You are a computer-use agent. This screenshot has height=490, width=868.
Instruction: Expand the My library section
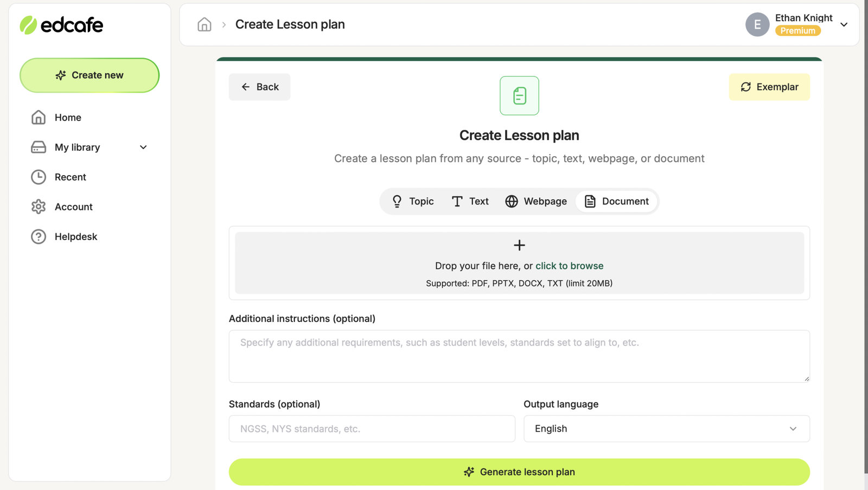pyautogui.click(x=143, y=147)
